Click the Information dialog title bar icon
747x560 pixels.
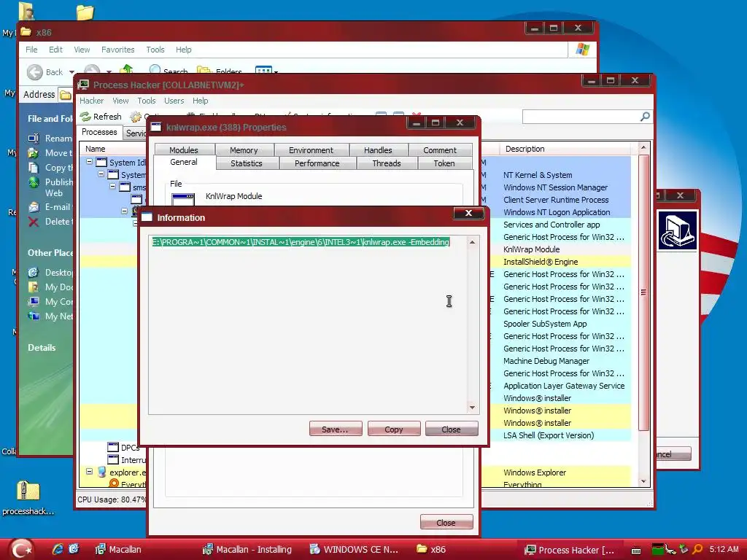[147, 217]
